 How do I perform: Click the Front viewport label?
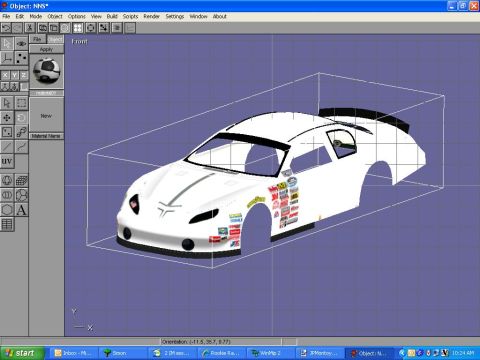pyautogui.click(x=80, y=42)
